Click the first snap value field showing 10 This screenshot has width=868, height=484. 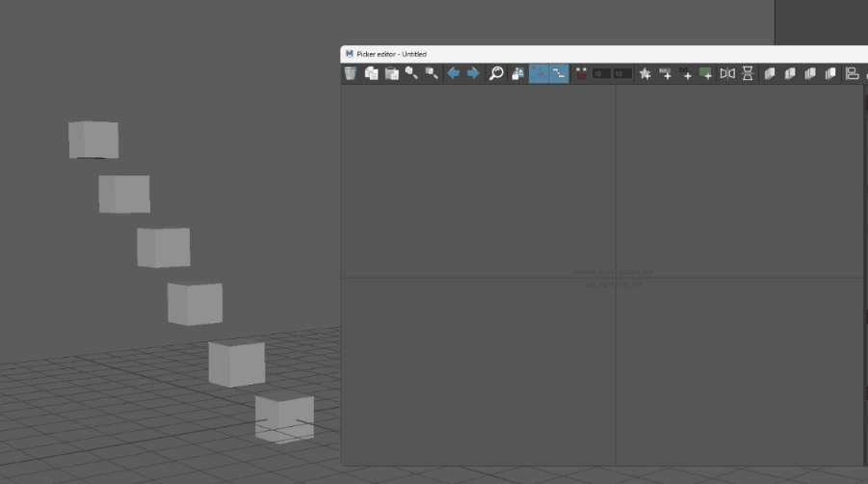tap(602, 73)
